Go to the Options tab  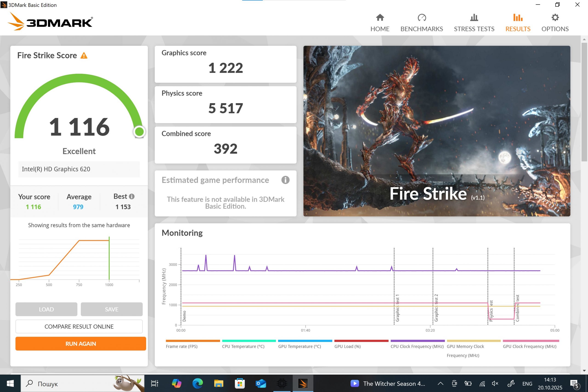coord(555,23)
